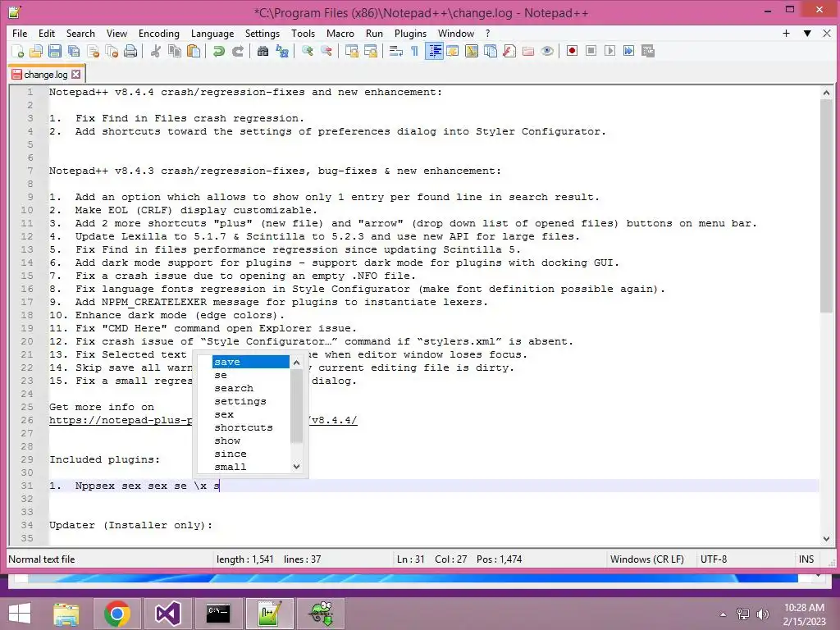Open the Encoding menu
The height and width of the screenshot is (630, 840).
tap(158, 33)
